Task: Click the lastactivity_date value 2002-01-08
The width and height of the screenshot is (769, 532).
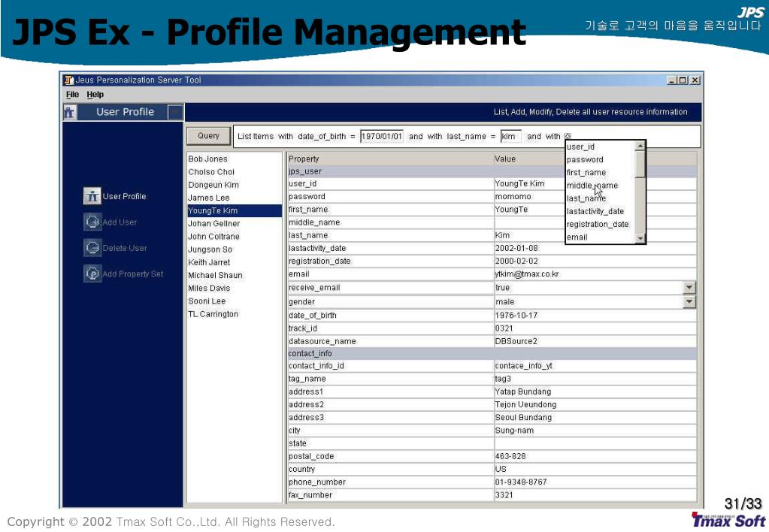Action: pos(516,248)
